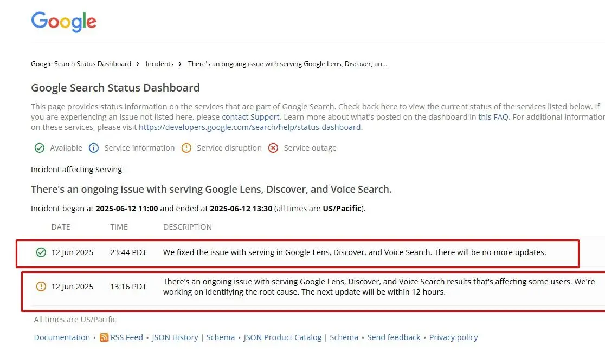This screenshot has width=605, height=364.
Task: Click the DESCRIPTION column header
Action: (188, 227)
